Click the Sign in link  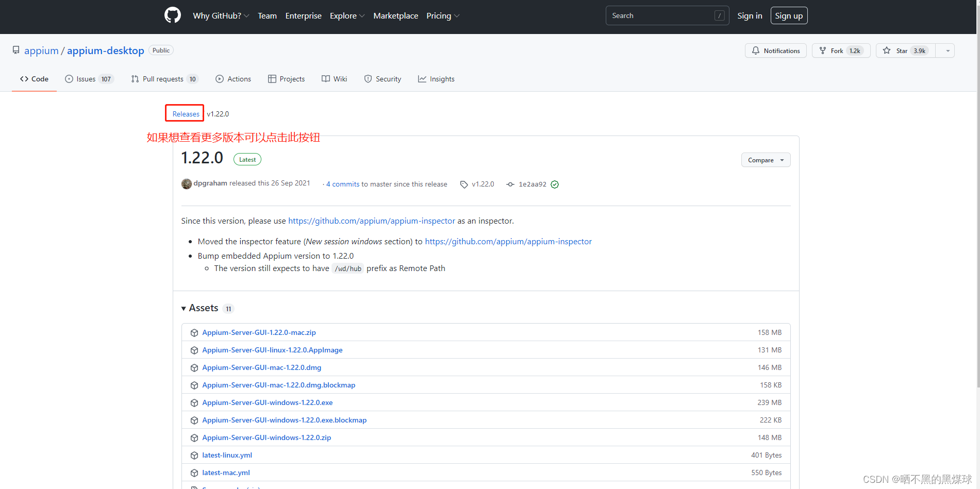pyautogui.click(x=750, y=15)
